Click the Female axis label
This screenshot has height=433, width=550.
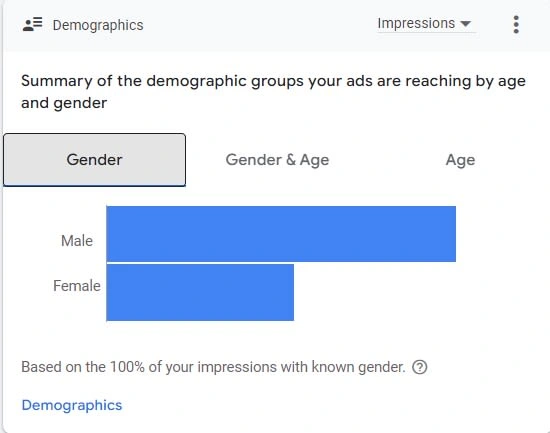[x=77, y=286]
